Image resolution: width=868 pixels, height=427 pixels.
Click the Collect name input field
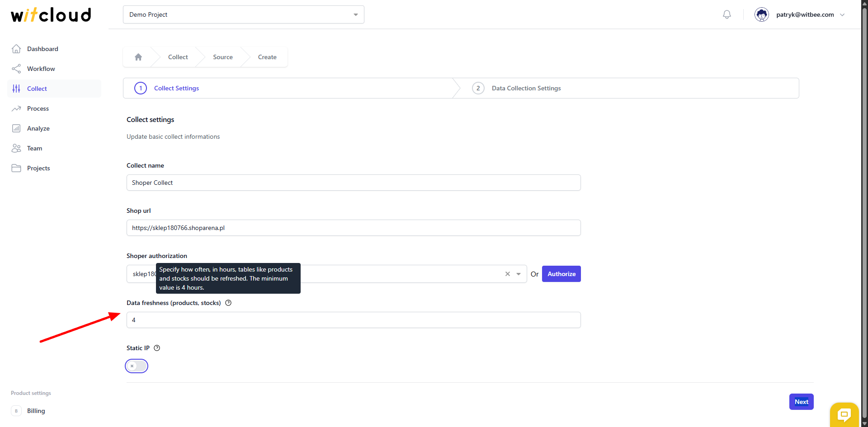354,183
